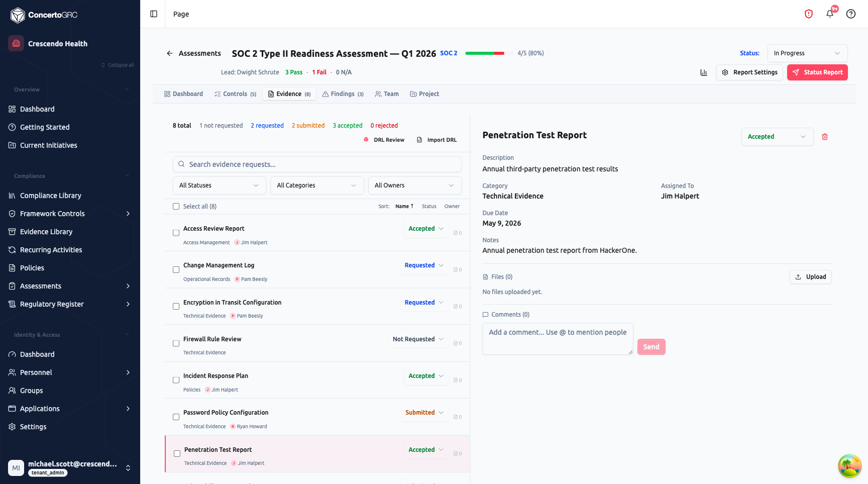
Task: Switch to the Project tab
Action: (x=424, y=94)
